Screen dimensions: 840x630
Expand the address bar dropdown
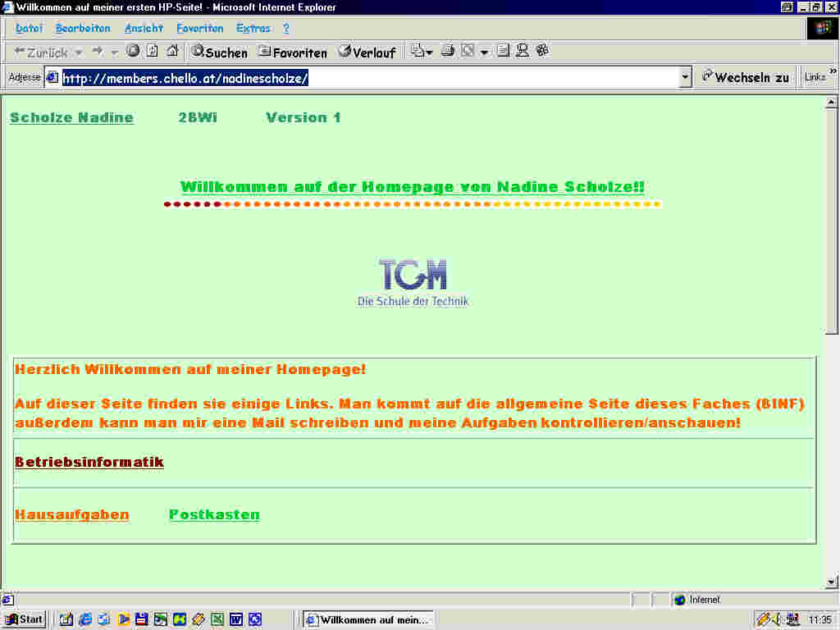pos(685,78)
